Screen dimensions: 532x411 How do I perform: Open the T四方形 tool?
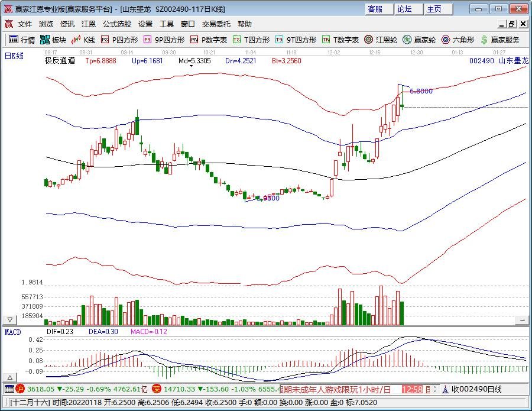pos(251,40)
